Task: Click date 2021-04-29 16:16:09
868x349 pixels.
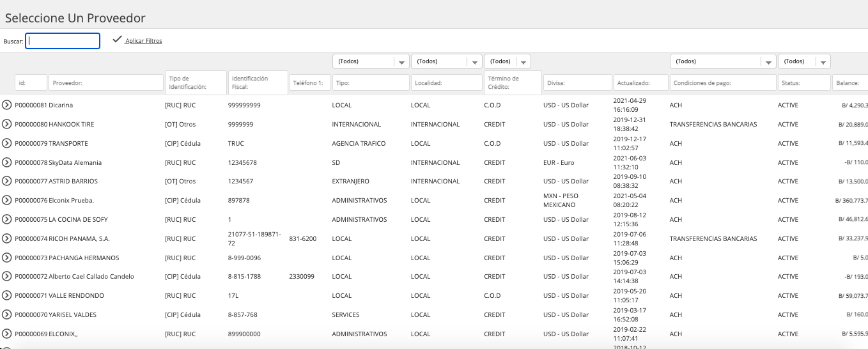Action: (x=630, y=105)
